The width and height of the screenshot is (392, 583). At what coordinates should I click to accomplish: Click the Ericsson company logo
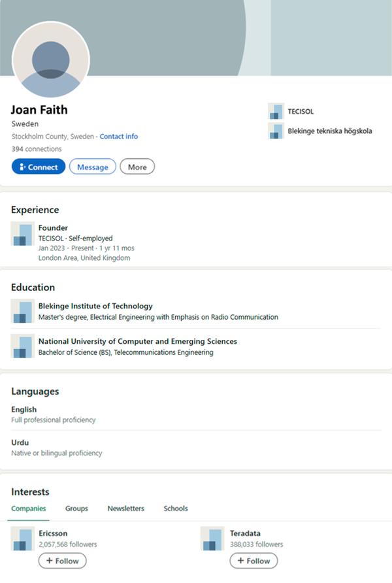pyautogui.click(x=22, y=539)
